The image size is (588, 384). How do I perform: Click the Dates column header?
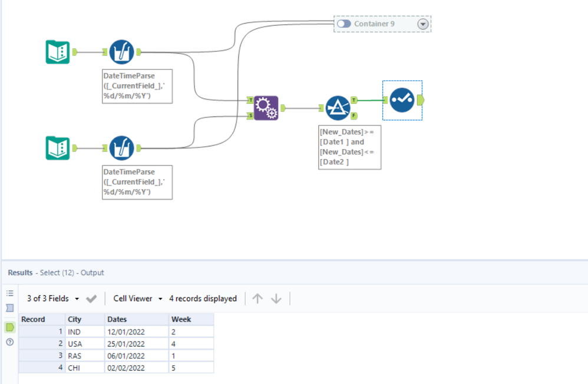coord(137,319)
